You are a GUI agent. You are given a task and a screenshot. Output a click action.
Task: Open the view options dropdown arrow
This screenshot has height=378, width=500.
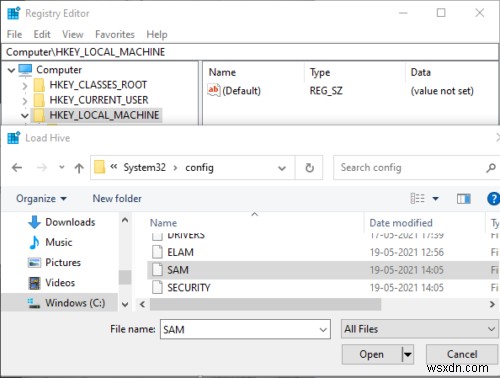coord(435,199)
